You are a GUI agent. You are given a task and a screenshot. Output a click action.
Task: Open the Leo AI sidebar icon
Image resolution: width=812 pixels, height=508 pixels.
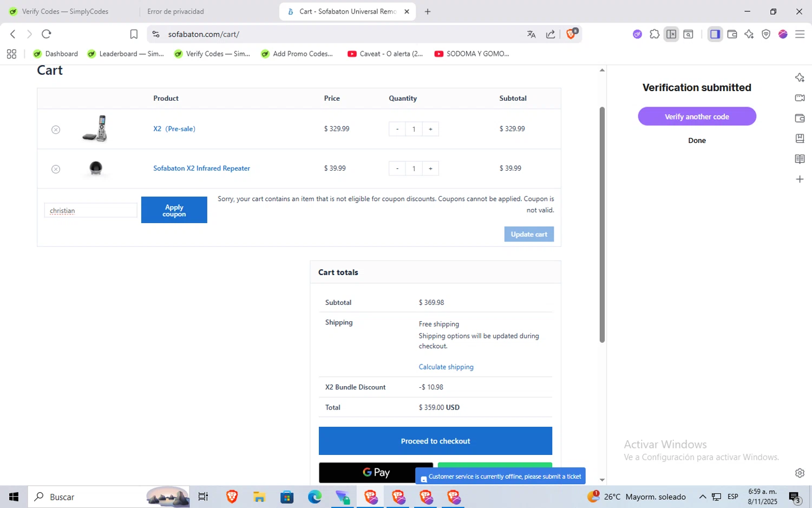tap(800, 77)
